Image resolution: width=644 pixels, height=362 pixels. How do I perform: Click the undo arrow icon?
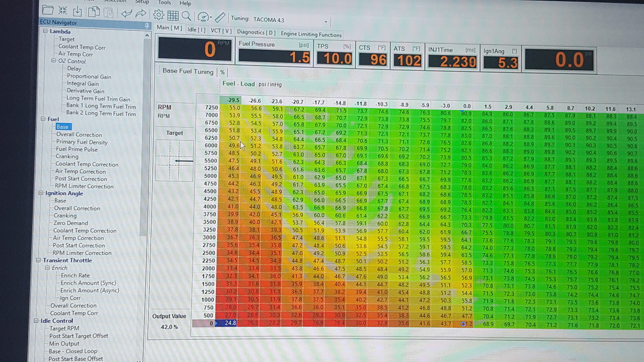126,13
